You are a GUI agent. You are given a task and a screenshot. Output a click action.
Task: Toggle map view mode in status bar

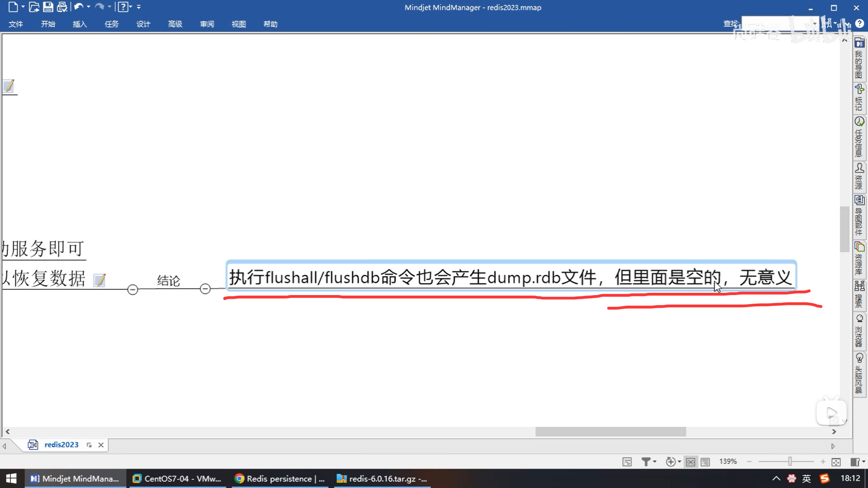tap(690, 462)
